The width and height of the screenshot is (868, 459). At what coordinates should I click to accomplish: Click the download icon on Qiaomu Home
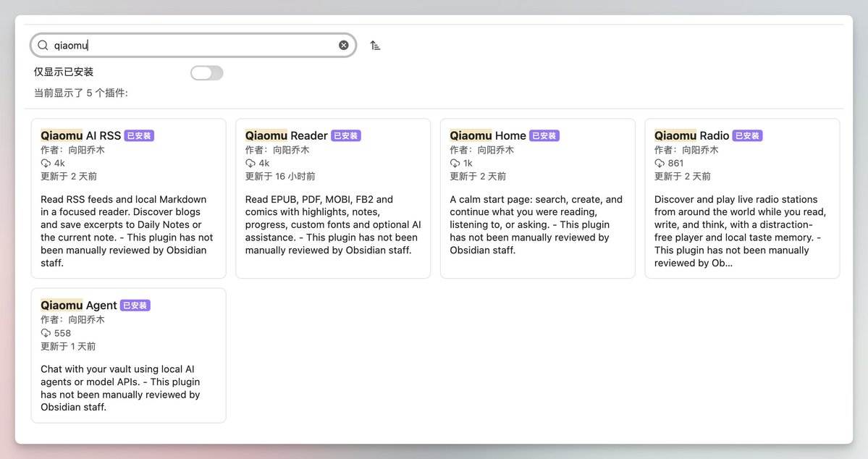click(x=455, y=164)
